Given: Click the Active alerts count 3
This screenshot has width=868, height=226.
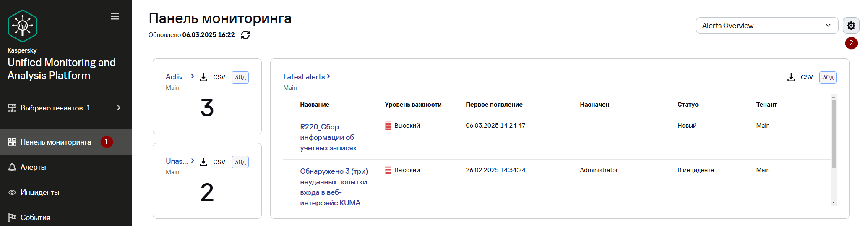Looking at the screenshot, I should 207,108.
